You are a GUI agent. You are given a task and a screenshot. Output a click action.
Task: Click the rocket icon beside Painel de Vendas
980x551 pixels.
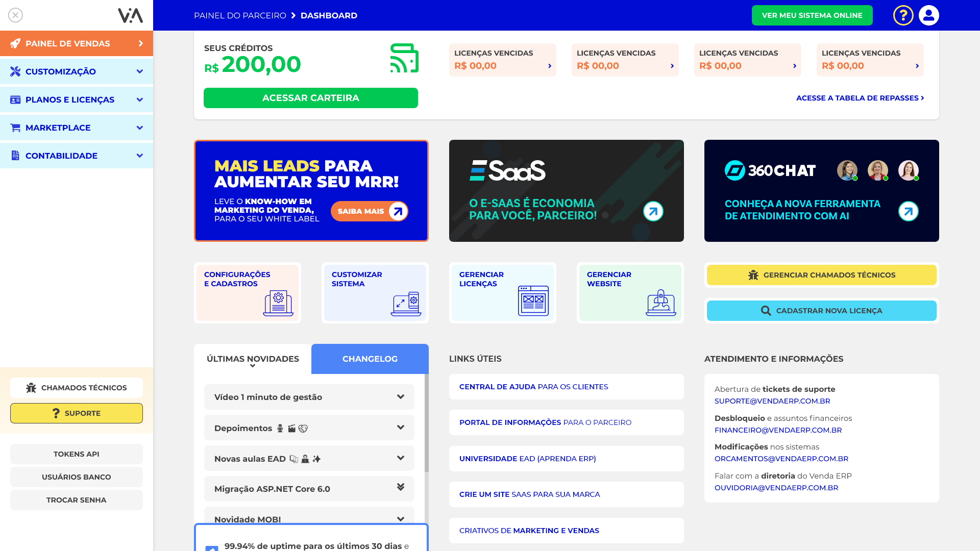[x=15, y=43]
